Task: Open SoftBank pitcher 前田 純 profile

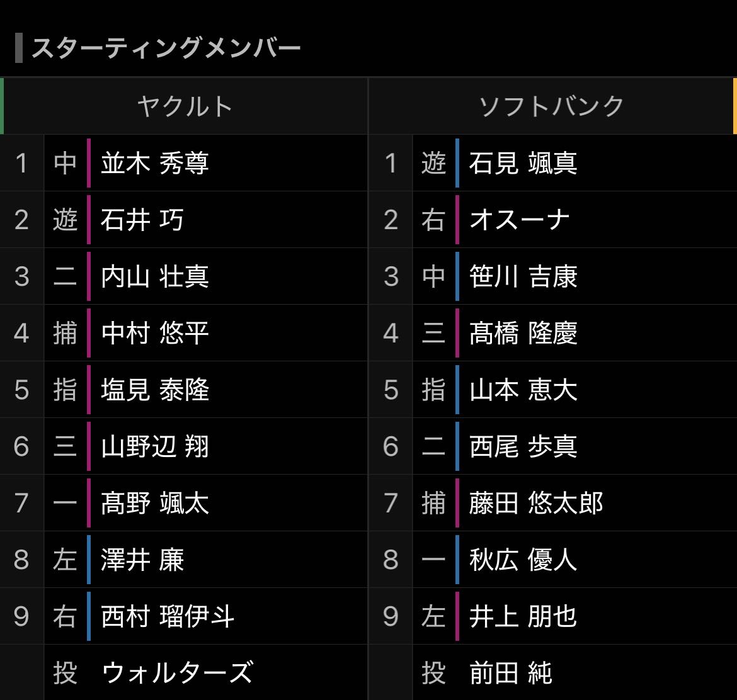Action: coord(511,673)
